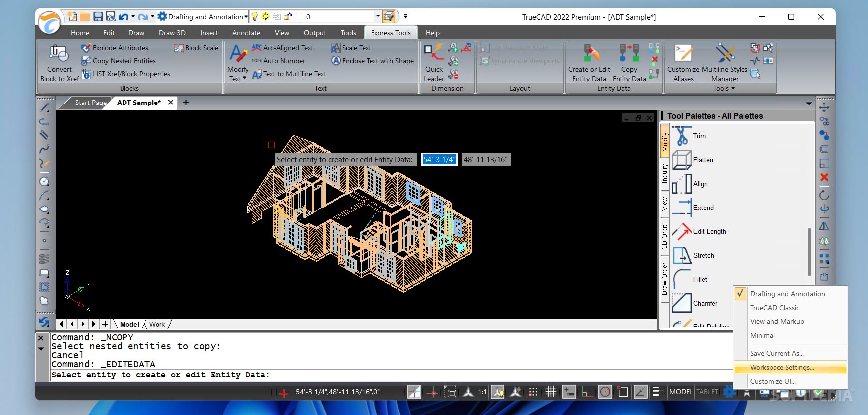This screenshot has height=415, width=868.
Task: Select Stretch tool in Tool Palettes
Action: coord(693,255)
